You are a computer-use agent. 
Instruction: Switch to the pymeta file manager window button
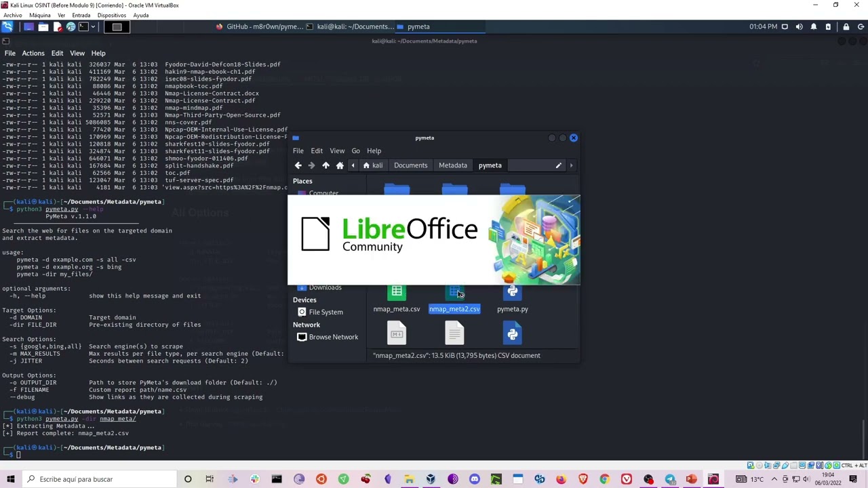click(x=439, y=26)
